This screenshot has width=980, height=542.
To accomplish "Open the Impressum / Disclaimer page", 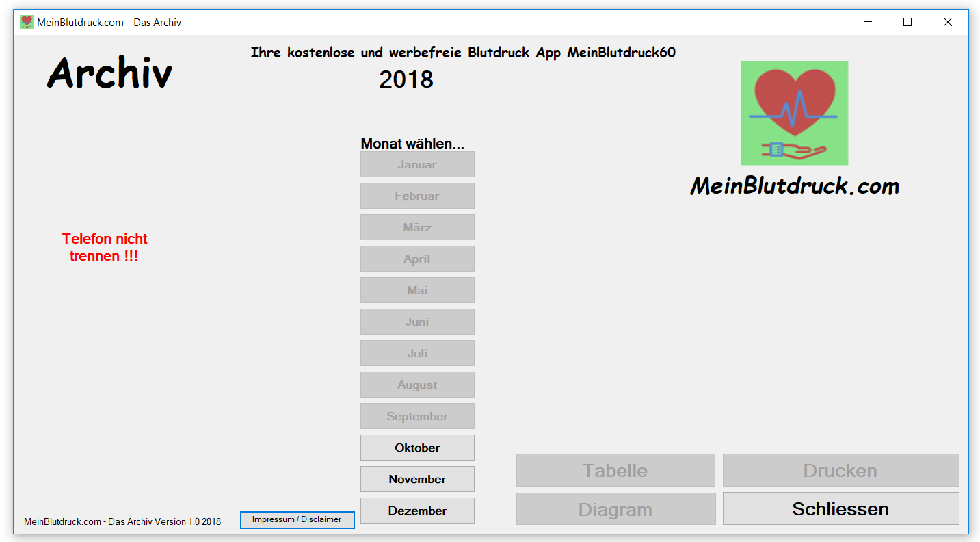I will (x=297, y=519).
